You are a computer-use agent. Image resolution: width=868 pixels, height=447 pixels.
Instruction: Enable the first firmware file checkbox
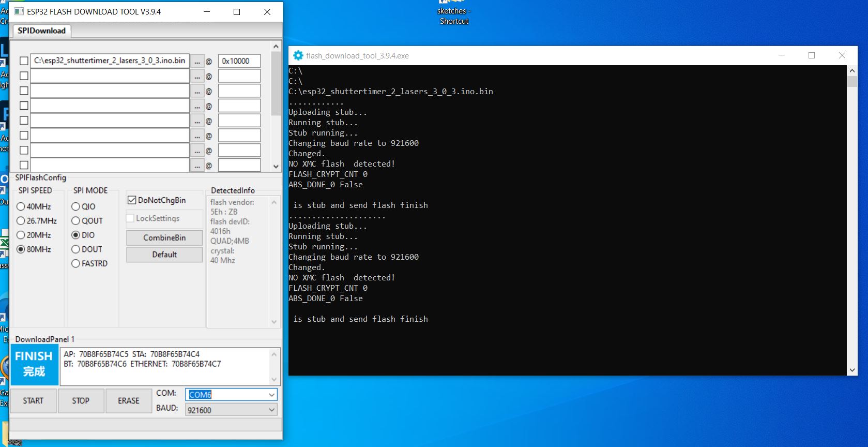[24, 61]
